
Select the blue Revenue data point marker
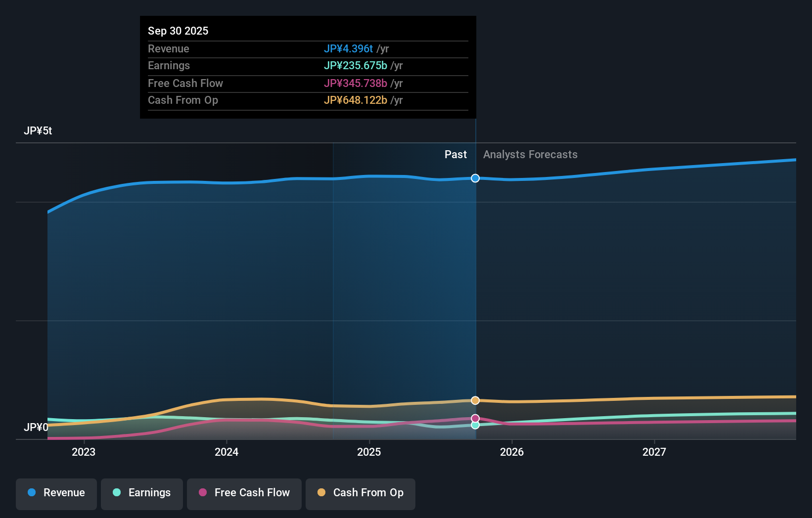[x=475, y=178]
